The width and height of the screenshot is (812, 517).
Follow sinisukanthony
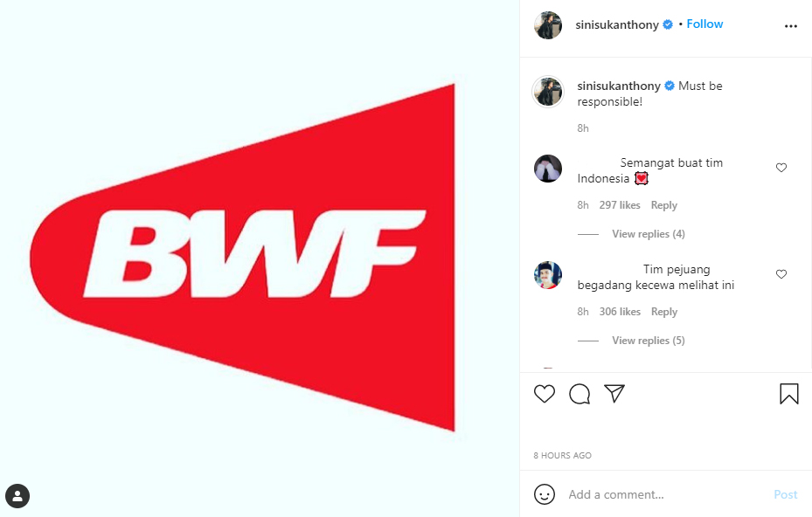pyautogui.click(x=704, y=24)
